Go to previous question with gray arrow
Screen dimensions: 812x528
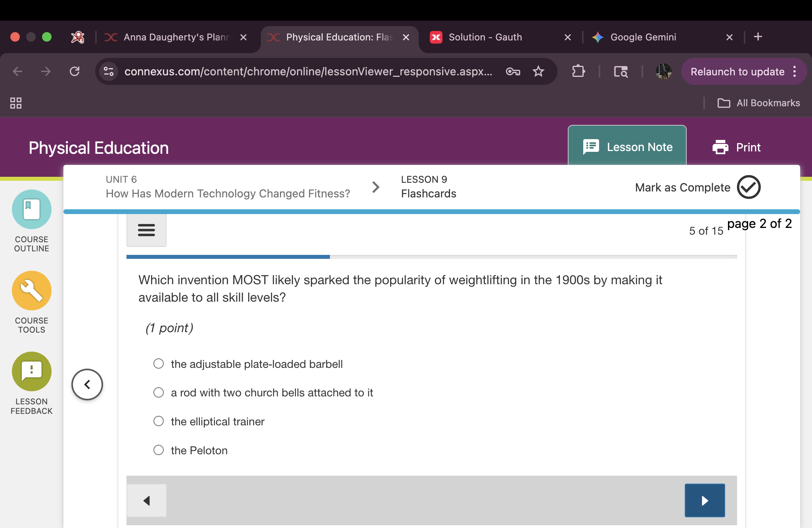pyautogui.click(x=146, y=500)
